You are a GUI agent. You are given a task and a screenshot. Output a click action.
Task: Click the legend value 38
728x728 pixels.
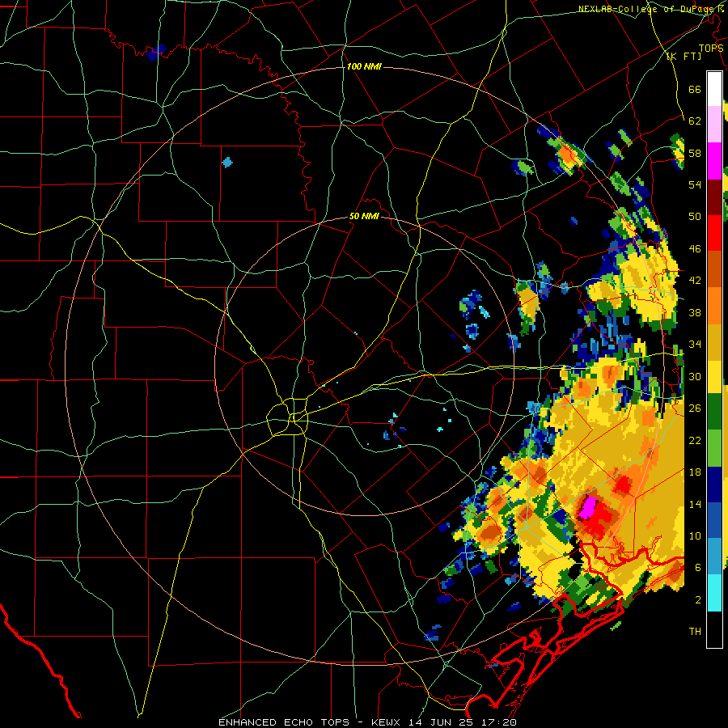[695, 312]
